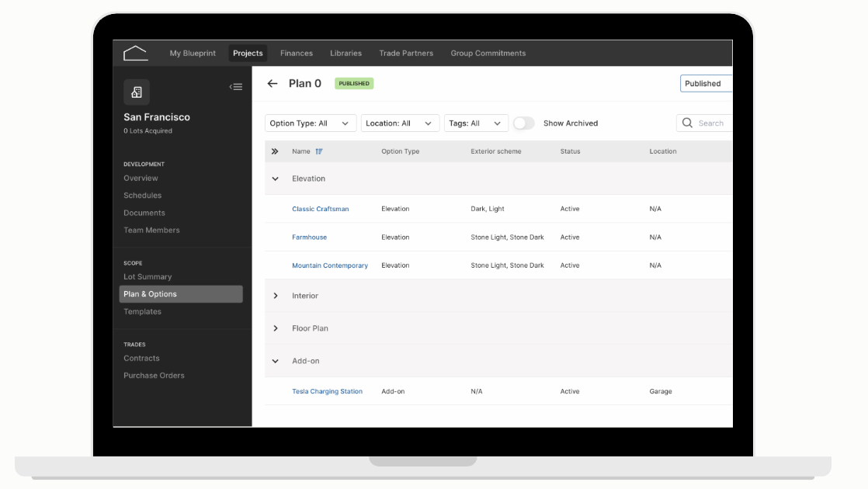Viewport: 868px width, 489px height.
Task: Click the house logo icon in top bar
Action: 136,53
